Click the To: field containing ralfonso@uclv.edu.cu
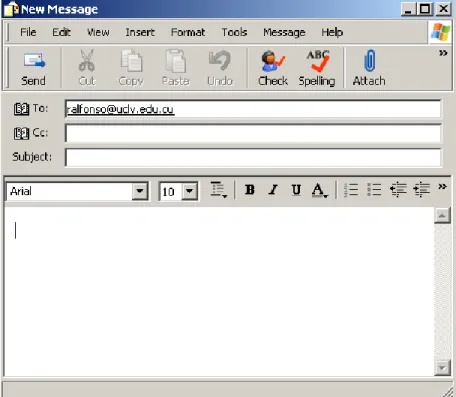This screenshot has width=456, height=397. point(253,109)
